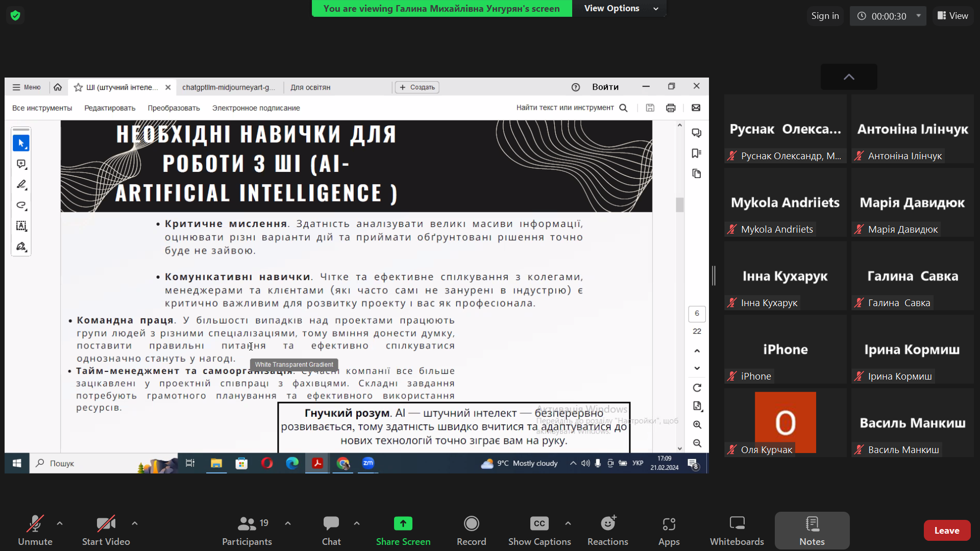Switch to the chatgptllm-midjourneyart tab
The image size is (980, 551).
point(228,87)
